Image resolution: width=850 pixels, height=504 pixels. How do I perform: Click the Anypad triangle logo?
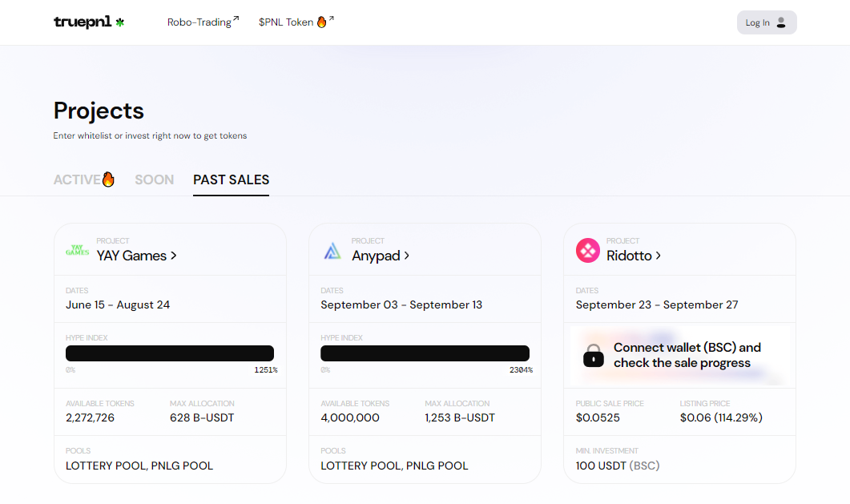tap(332, 251)
